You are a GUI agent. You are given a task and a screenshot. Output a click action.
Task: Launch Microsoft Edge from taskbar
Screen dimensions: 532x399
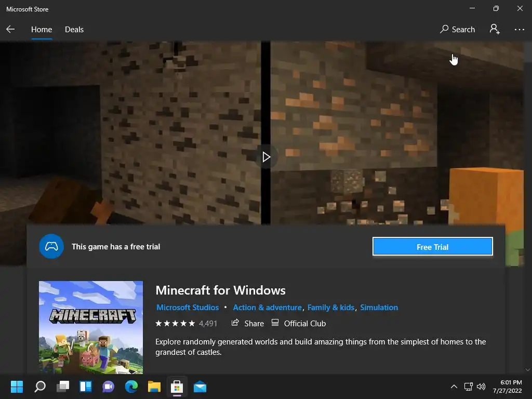click(x=131, y=387)
